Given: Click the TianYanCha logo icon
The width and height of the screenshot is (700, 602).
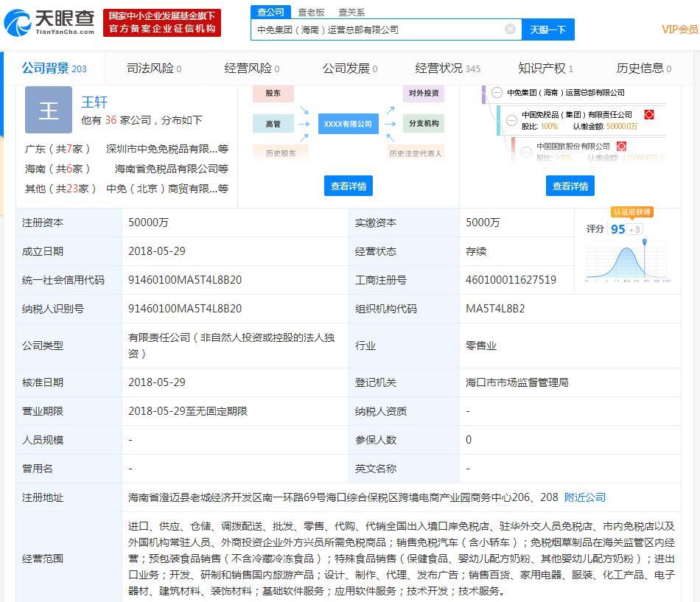Looking at the screenshot, I should [x=18, y=22].
